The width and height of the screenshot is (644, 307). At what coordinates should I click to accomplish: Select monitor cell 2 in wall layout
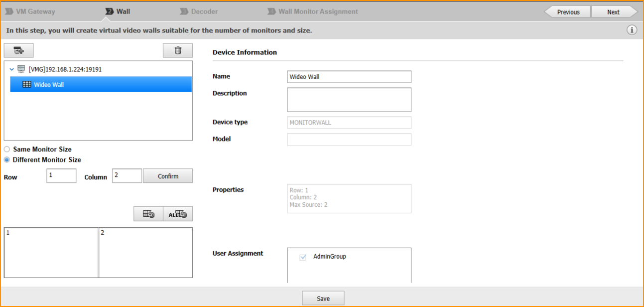(145, 253)
